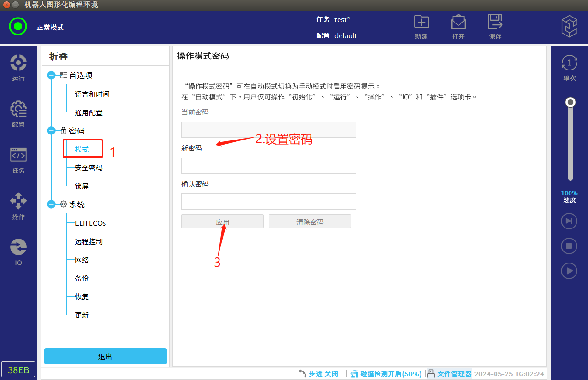Collapse the 密码 tree section

click(51, 131)
